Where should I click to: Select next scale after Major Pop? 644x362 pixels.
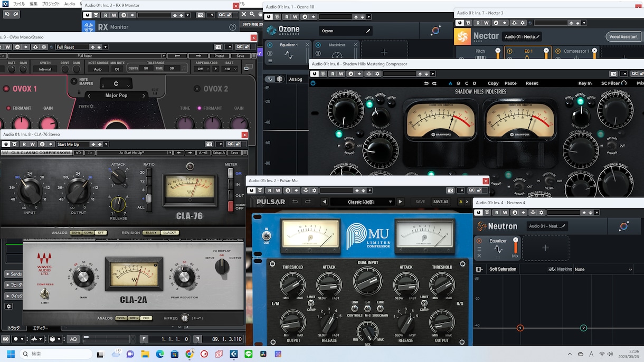tap(143, 96)
